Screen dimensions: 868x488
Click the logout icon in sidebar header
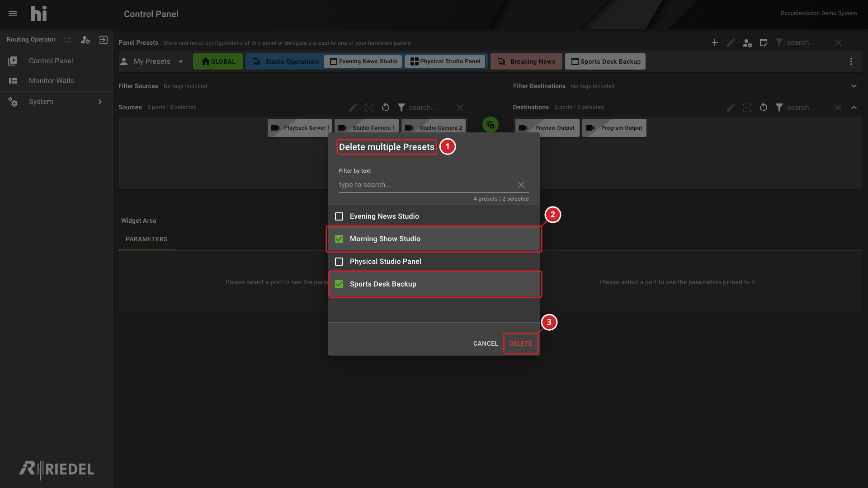(104, 40)
